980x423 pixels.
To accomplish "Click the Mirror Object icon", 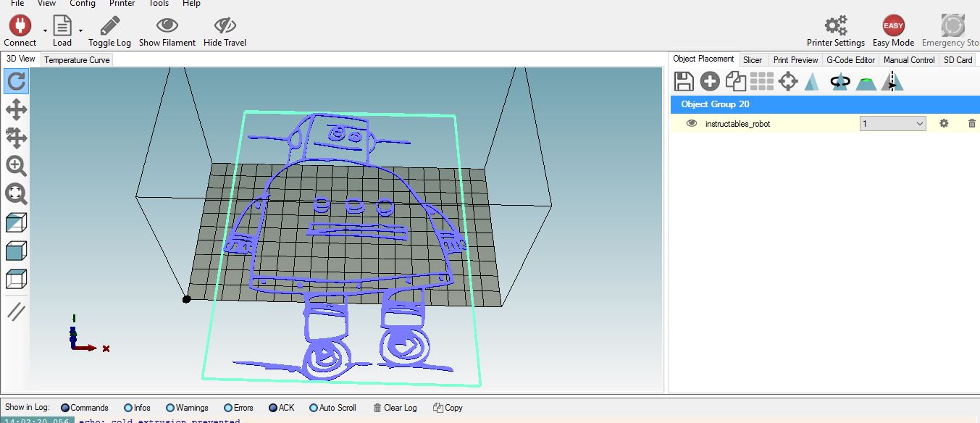I will pos(892,82).
